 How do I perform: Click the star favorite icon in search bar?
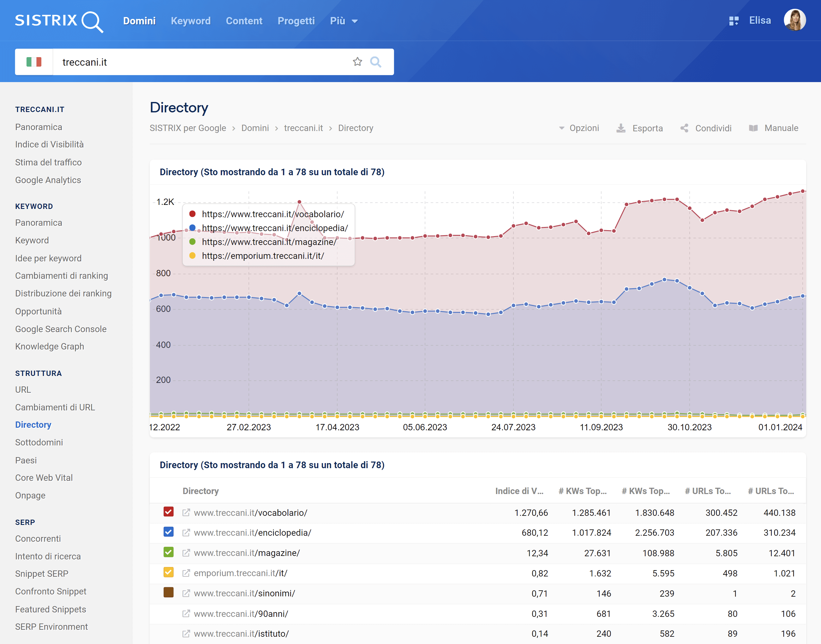(357, 62)
